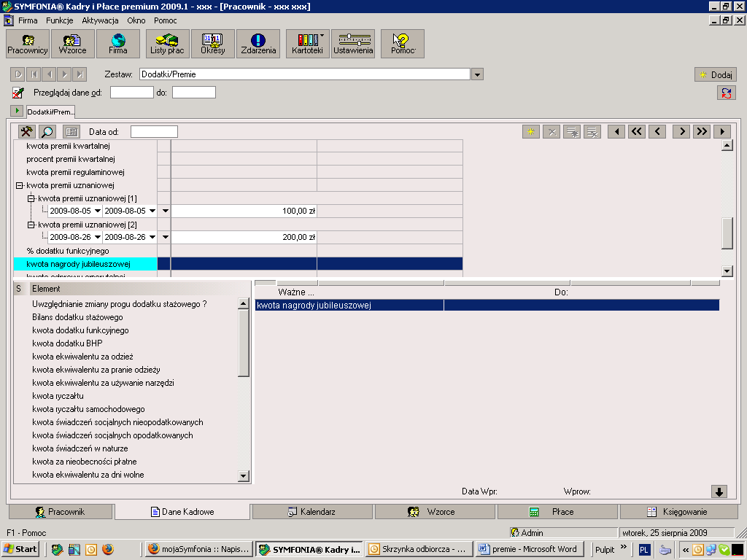Click the single left chevron button
Screen dimensions: 747x560
[657, 132]
